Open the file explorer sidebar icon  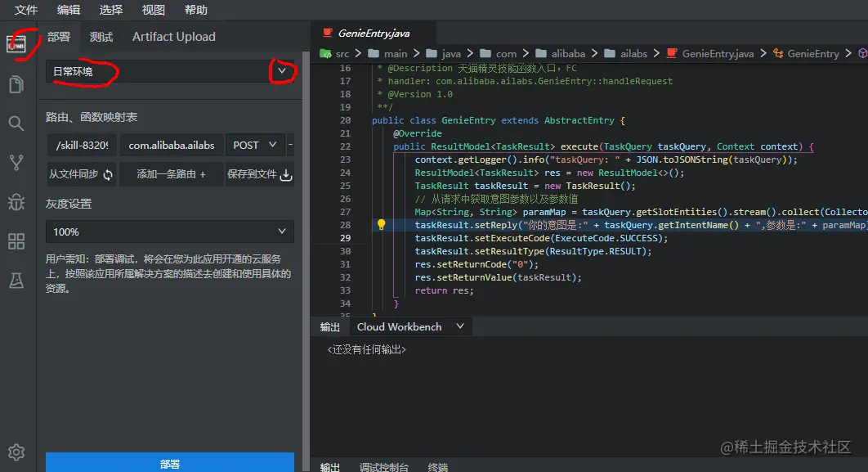click(16, 84)
